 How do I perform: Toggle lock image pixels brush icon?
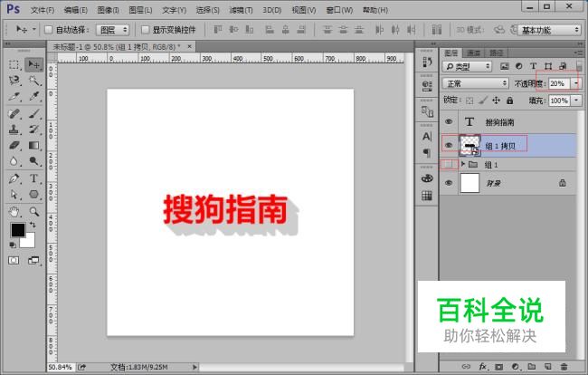[483, 101]
